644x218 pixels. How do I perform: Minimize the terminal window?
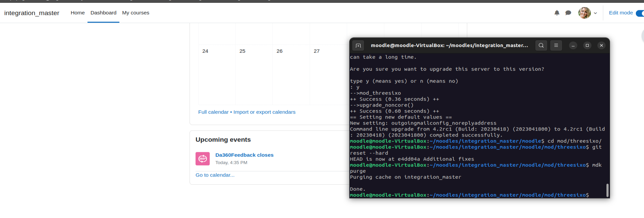click(573, 45)
